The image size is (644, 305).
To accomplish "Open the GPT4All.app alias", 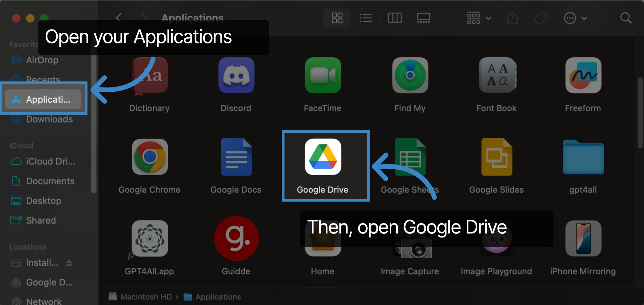I will tap(150, 239).
